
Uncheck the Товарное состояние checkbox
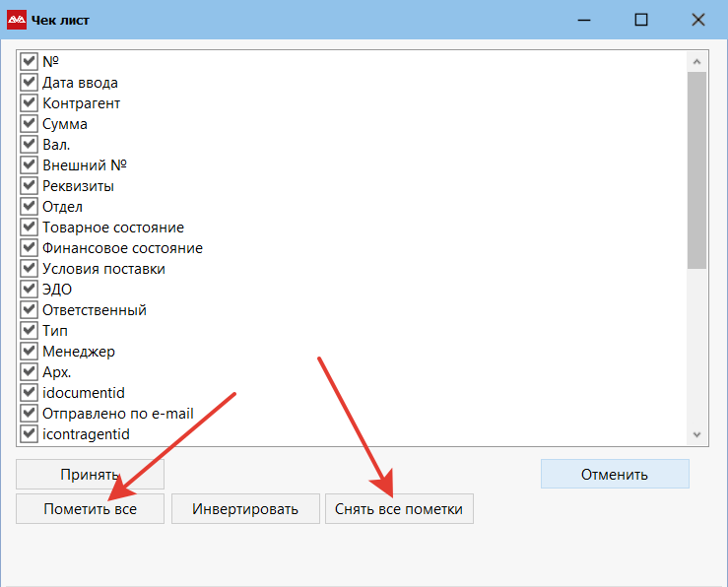point(29,228)
